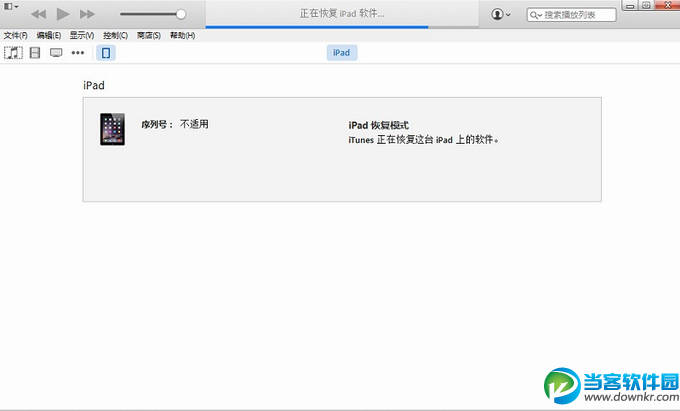Screen dimensions: 680x411
Task: Close the iTunes window
Action: point(667,5)
